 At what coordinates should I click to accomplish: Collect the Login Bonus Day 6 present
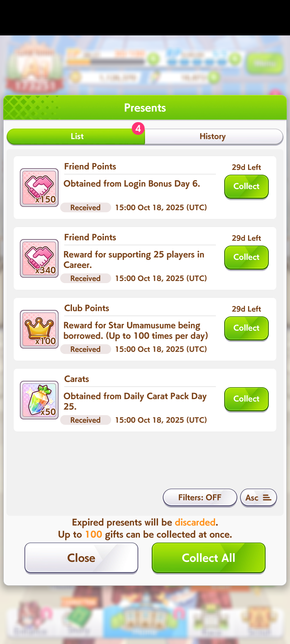tap(246, 186)
